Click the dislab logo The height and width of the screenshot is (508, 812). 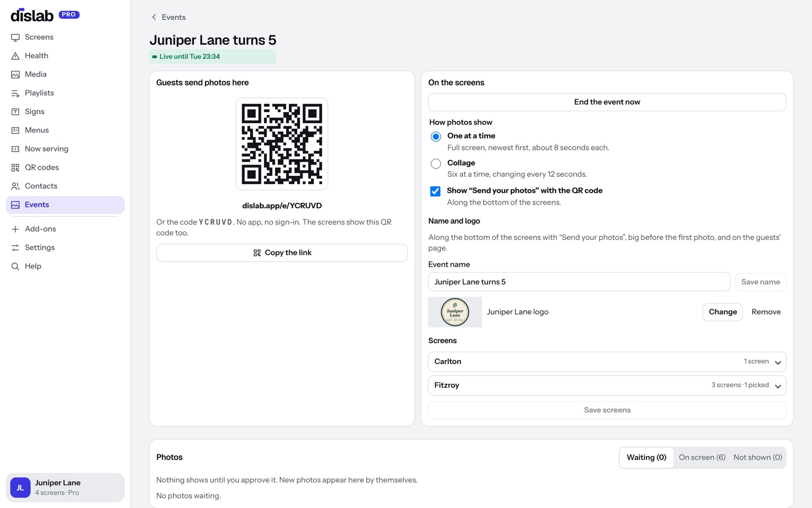[32, 15]
